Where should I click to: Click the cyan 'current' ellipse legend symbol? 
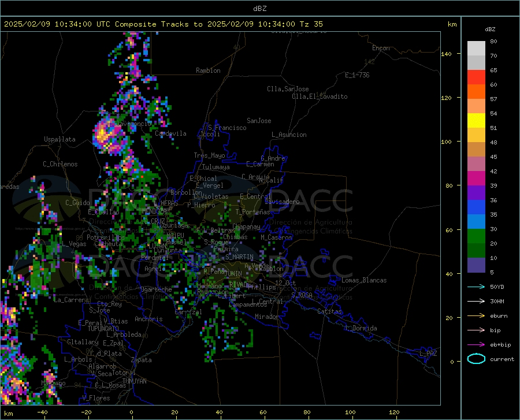[476, 359]
